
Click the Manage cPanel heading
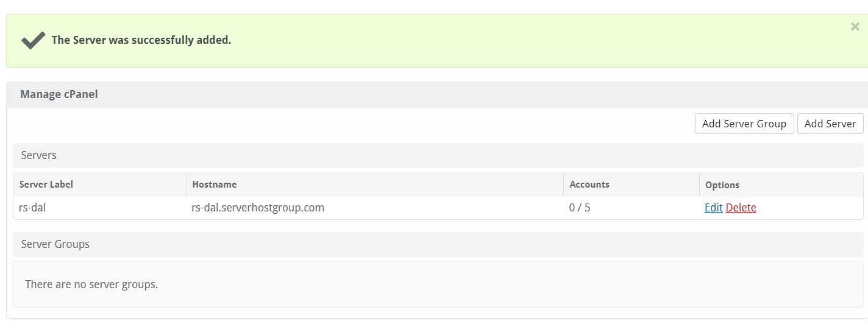59,94
